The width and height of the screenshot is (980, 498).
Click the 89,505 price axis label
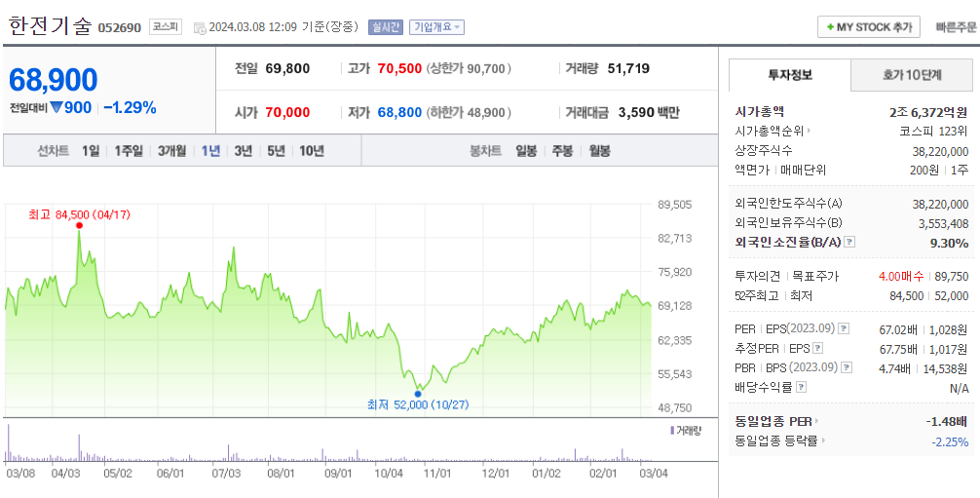pos(674,205)
